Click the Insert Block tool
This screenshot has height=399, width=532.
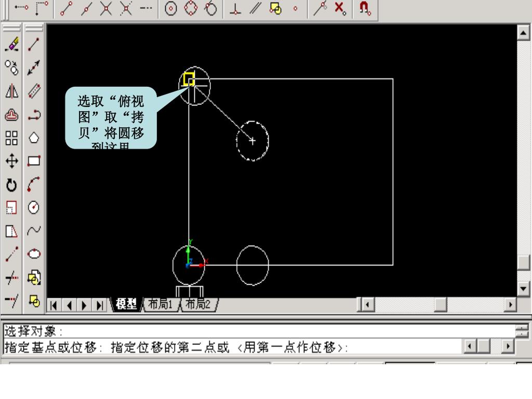point(34,278)
